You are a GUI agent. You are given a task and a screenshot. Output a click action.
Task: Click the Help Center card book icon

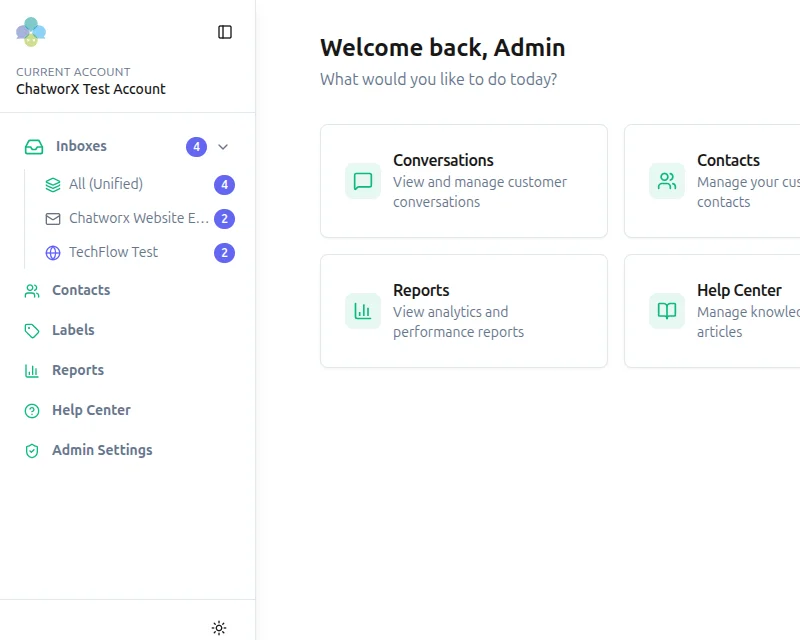(667, 311)
